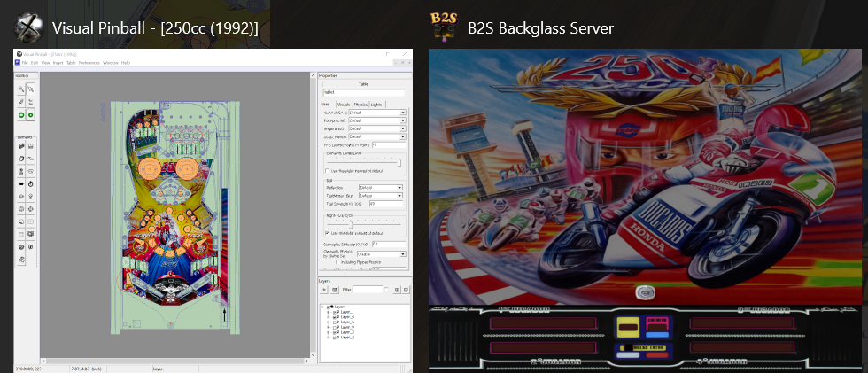Click the second icon button beside Filter in Layers

[335, 290]
